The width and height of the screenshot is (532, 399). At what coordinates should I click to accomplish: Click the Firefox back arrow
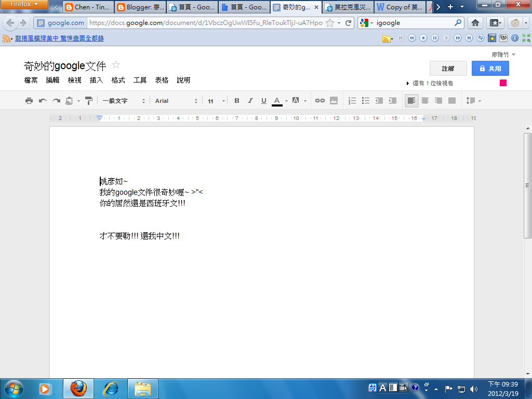10,23
